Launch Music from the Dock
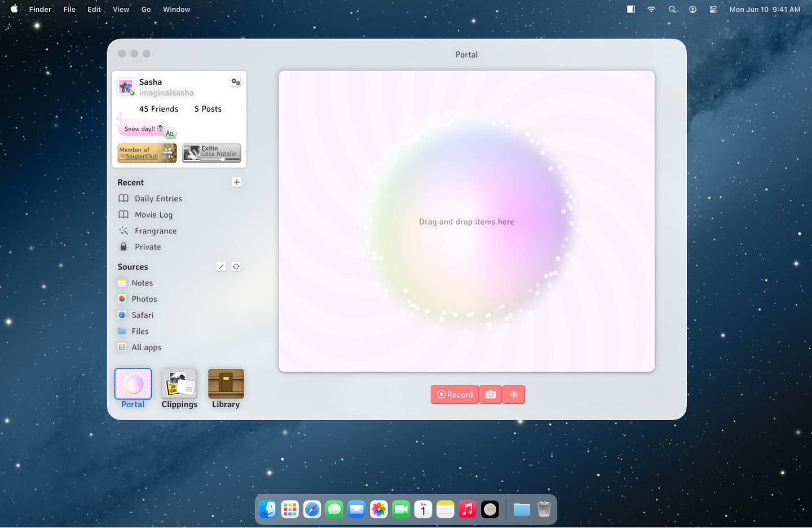 click(467, 509)
